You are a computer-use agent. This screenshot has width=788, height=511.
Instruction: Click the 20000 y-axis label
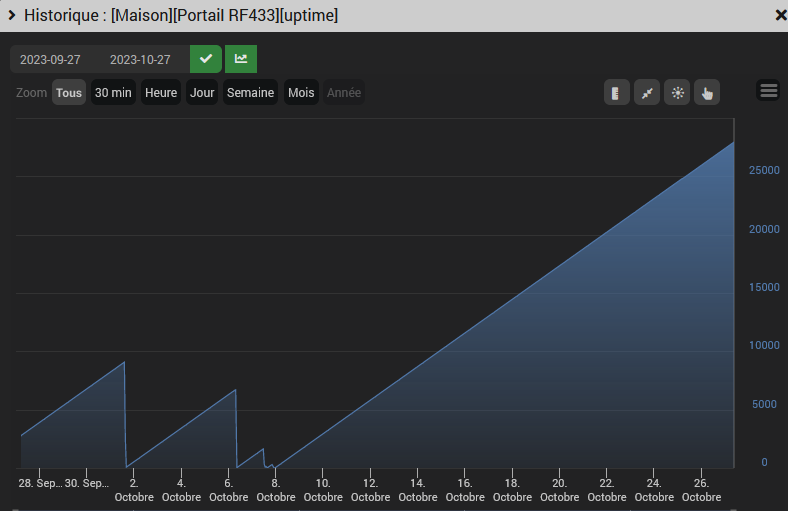point(764,229)
